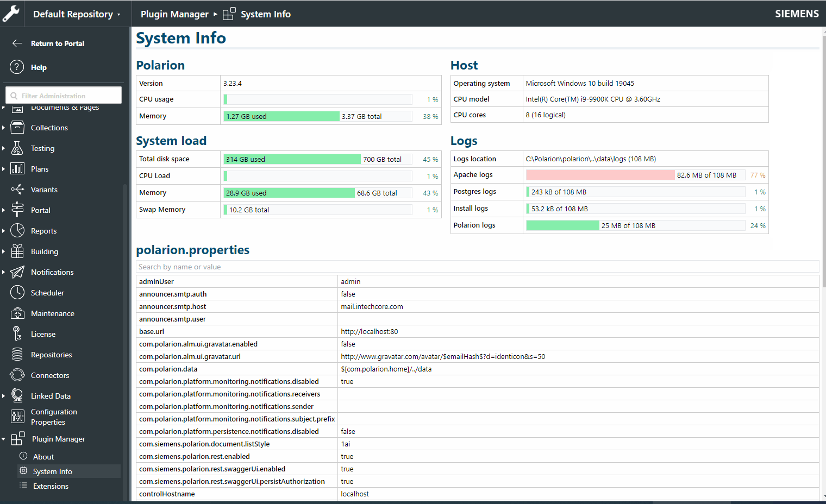The height and width of the screenshot is (504, 826).
Task: Expand the Building tree node
Action: click(x=3, y=251)
